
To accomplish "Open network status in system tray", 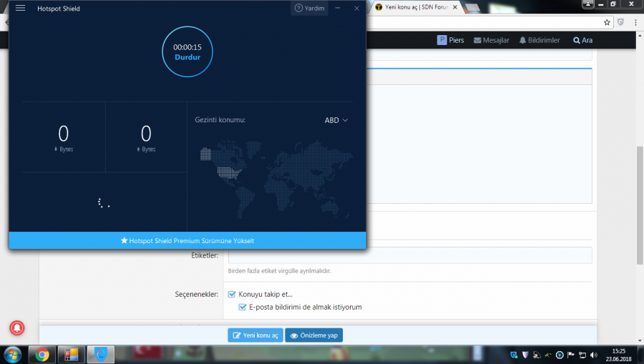I will click(x=582, y=355).
